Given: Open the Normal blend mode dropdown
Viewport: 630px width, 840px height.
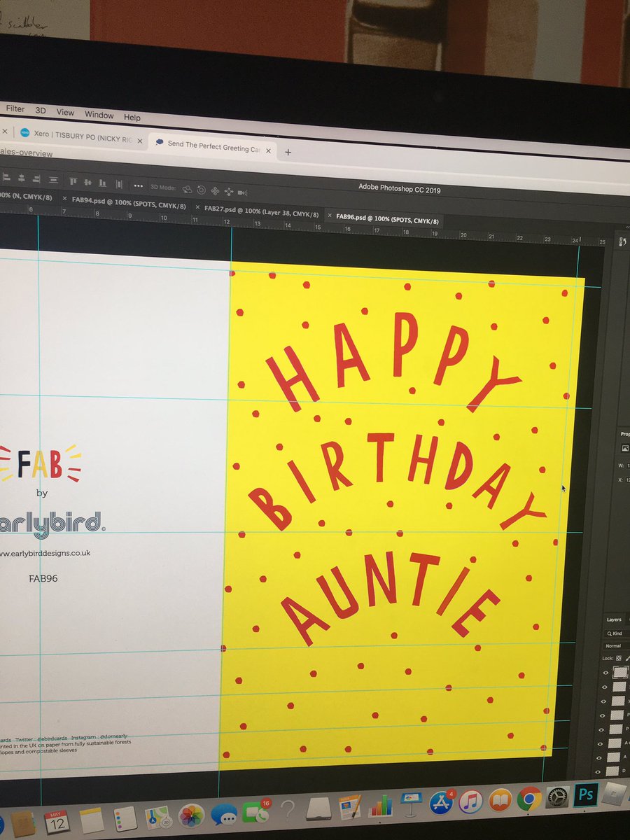Looking at the screenshot, I should pyautogui.click(x=617, y=645).
